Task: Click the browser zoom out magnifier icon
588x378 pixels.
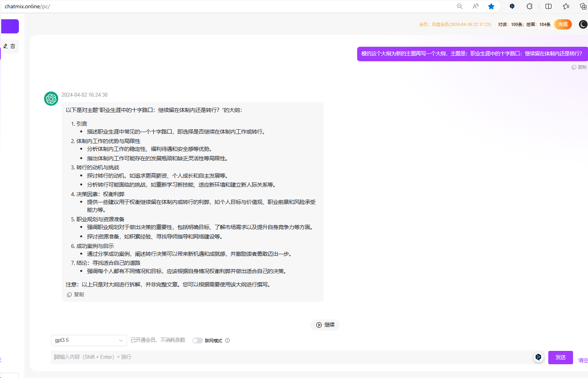Action: [459, 6]
